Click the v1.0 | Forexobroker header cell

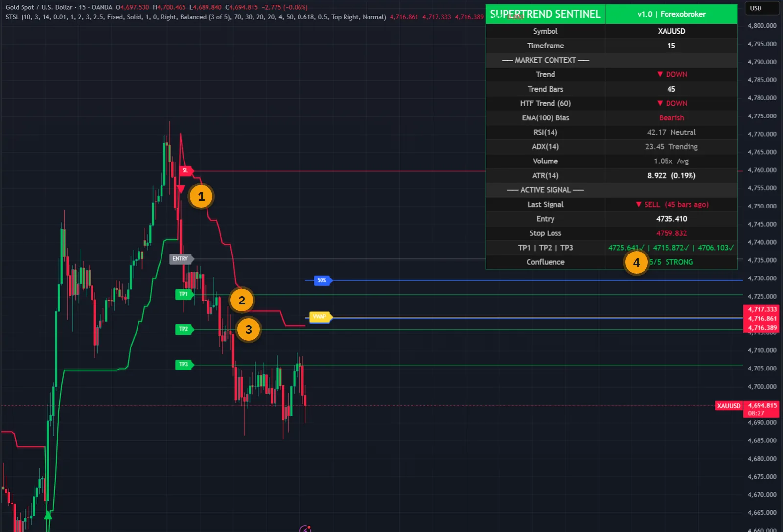pos(671,14)
